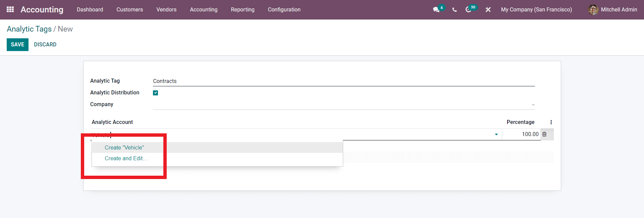Image resolution: width=644 pixels, height=218 pixels.
Task: Click the debug tools cross icon
Action: point(488,10)
